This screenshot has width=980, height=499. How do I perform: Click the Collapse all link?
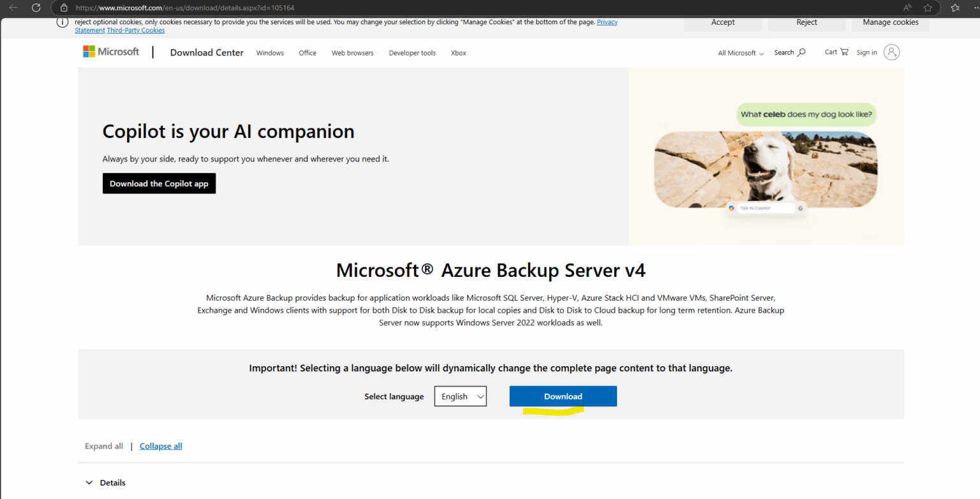tap(161, 446)
